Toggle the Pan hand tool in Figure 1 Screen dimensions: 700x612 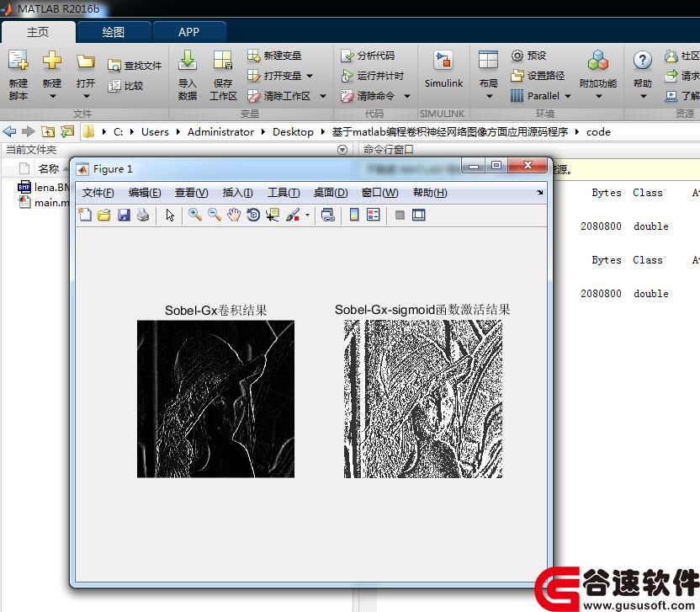234,215
